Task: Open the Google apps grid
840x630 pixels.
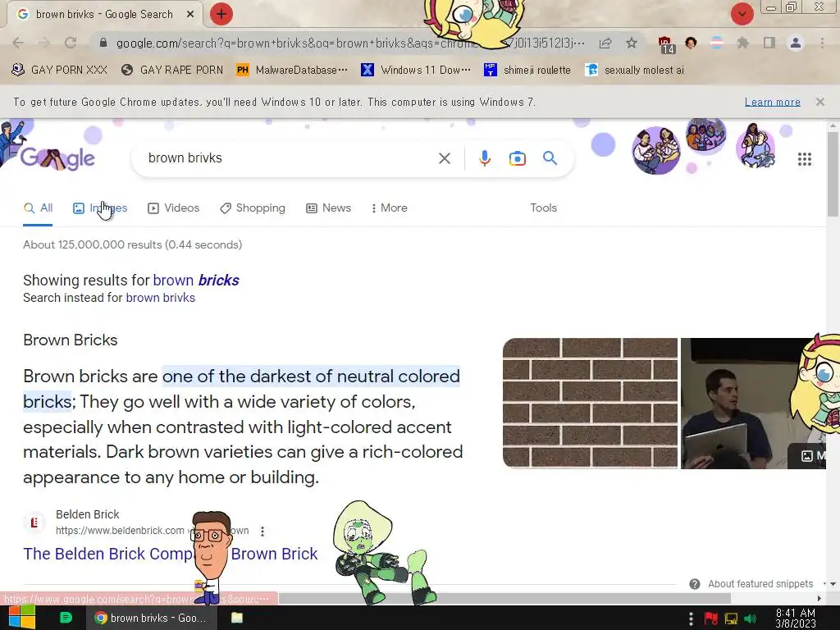Action: (804, 159)
